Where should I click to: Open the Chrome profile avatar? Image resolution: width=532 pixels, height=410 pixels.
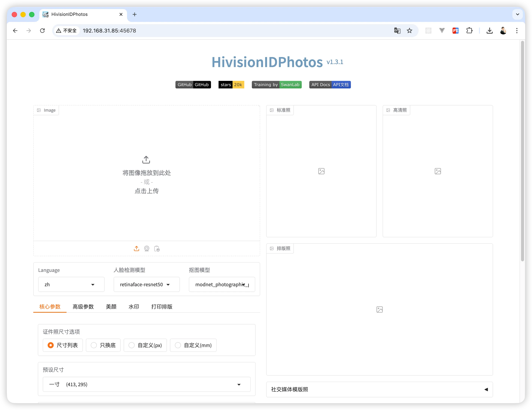503,31
